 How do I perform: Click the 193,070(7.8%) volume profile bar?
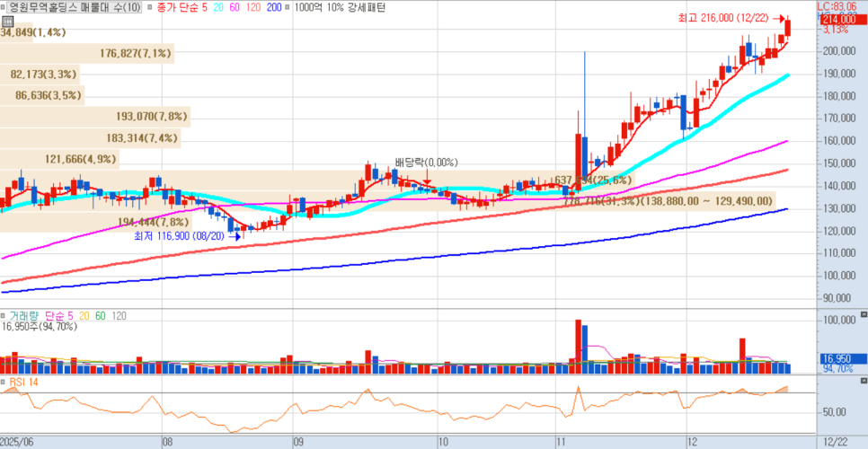pyautogui.click(x=96, y=117)
